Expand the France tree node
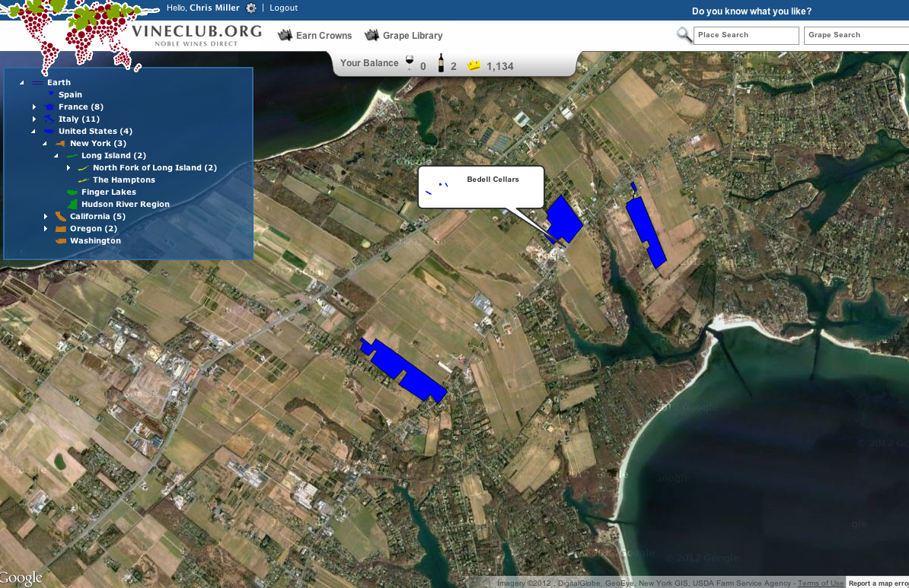This screenshot has width=909, height=588. [x=34, y=107]
